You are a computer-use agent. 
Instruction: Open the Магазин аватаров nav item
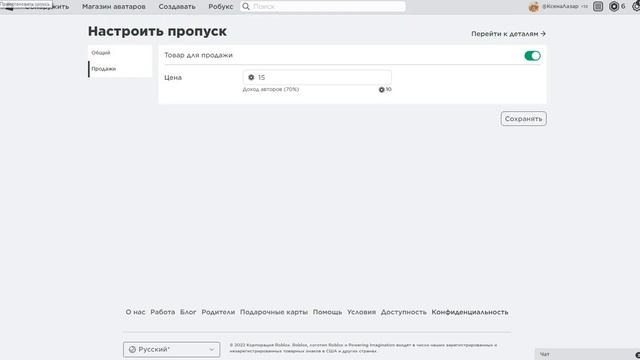point(113,7)
